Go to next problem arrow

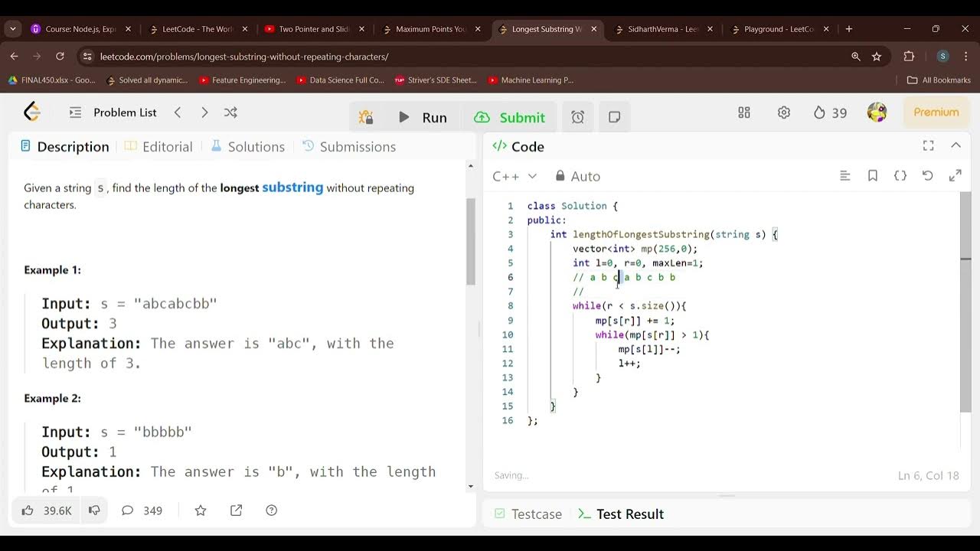pyautogui.click(x=204, y=112)
